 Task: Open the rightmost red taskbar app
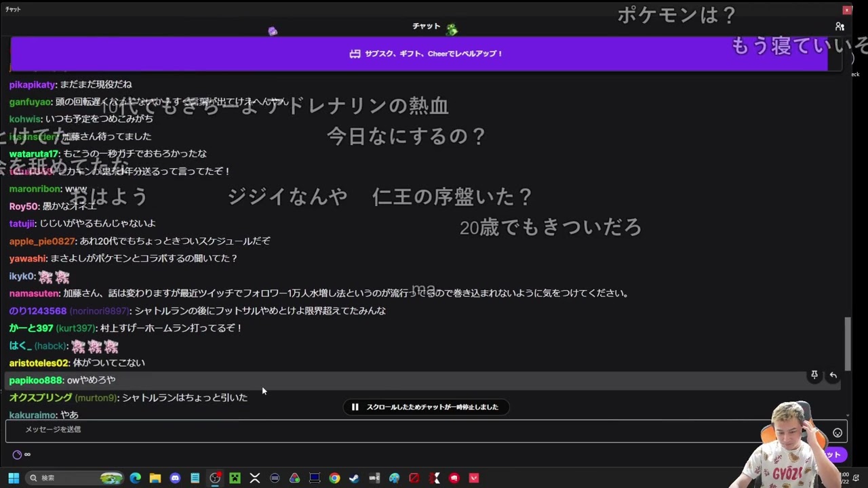coord(474,478)
